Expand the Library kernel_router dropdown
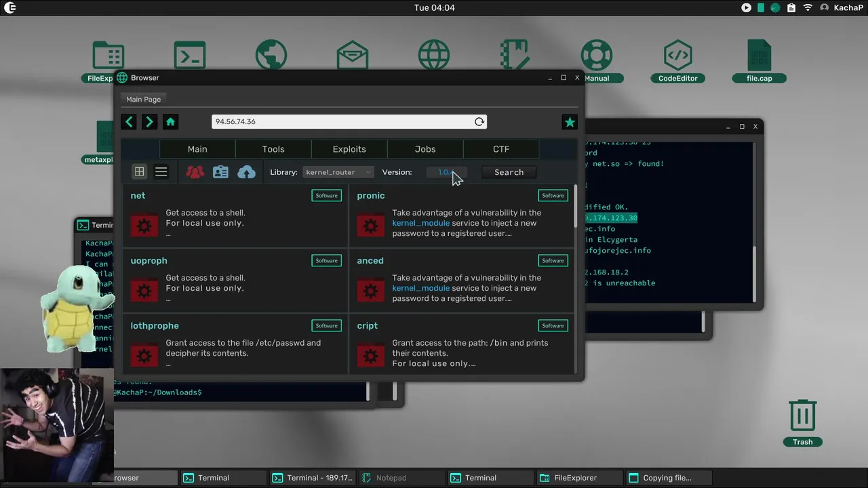Viewport: 868px width, 488px height. tap(338, 172)
